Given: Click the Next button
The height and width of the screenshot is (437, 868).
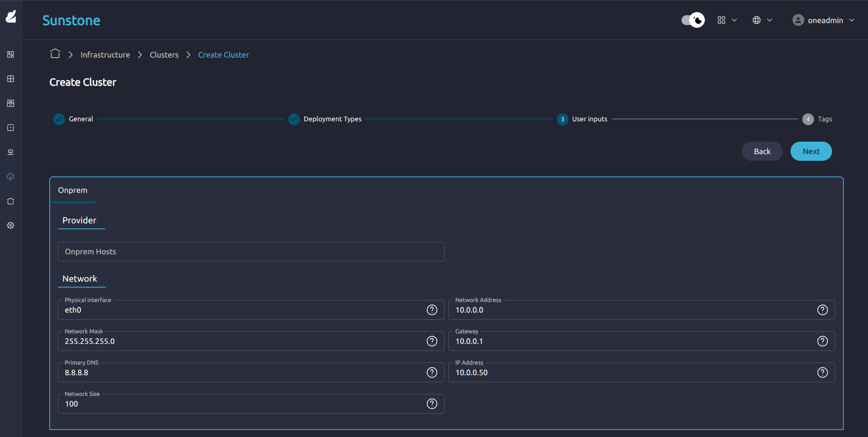Looking at the screenshot, I should (811, 151).
